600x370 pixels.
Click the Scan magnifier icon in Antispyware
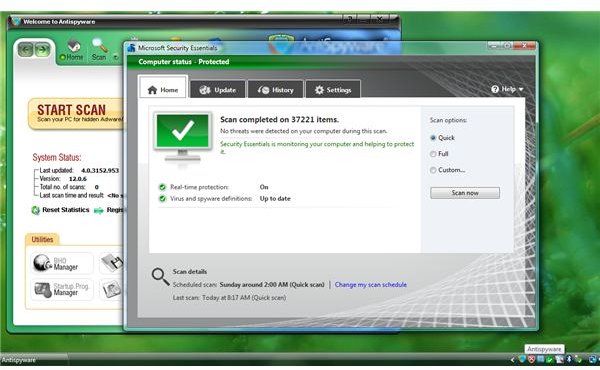(x=100, y=45)
